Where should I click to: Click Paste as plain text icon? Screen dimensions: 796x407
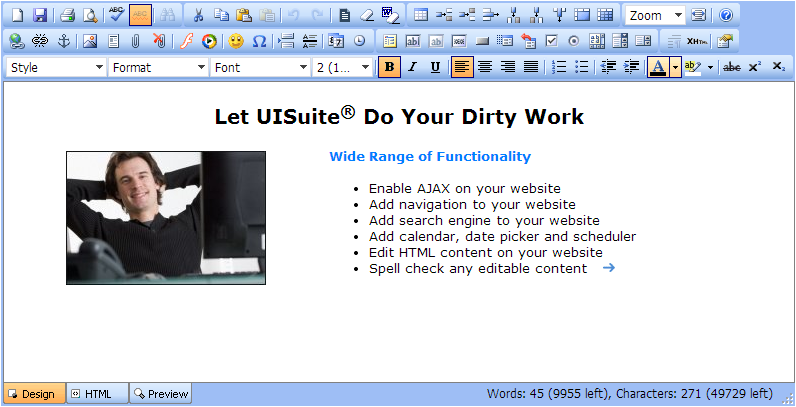click(x=267, y=15)
